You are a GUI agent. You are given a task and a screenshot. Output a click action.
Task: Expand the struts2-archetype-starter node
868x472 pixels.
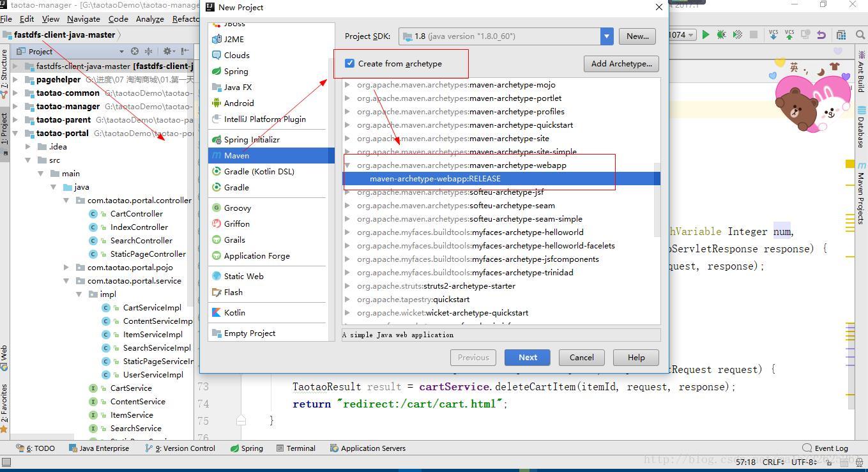tap(347, 286)
